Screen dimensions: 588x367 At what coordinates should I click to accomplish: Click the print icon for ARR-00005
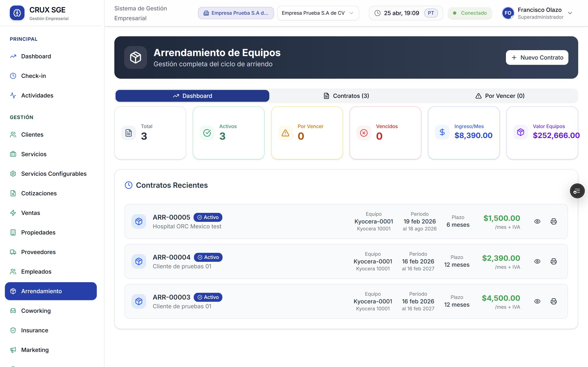coord(553,221)
